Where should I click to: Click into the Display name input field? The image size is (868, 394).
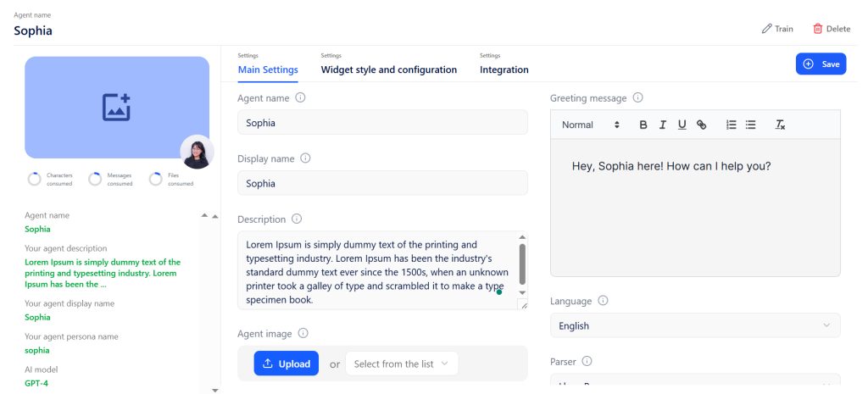382,183
